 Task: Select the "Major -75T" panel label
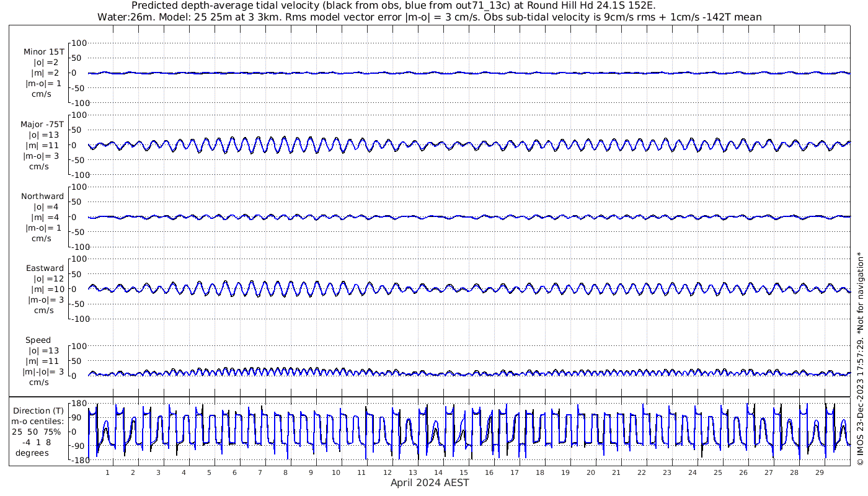pyautogui.click(x=42, y=124)
